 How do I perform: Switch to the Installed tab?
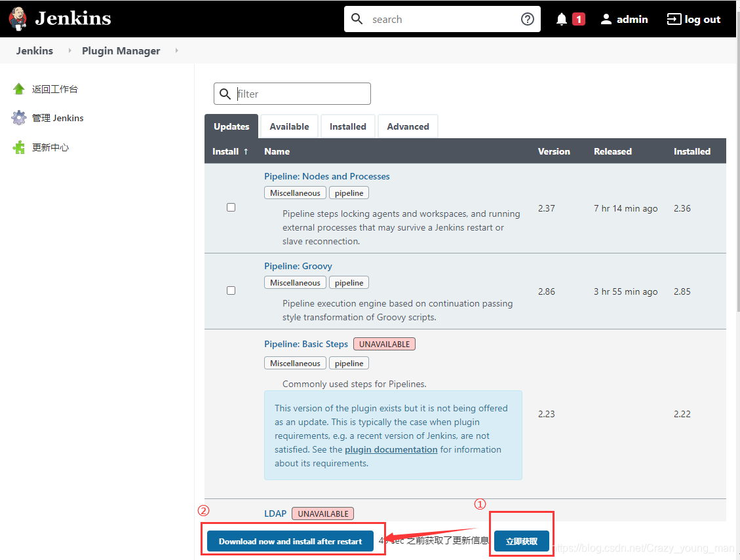coord(348,126)
